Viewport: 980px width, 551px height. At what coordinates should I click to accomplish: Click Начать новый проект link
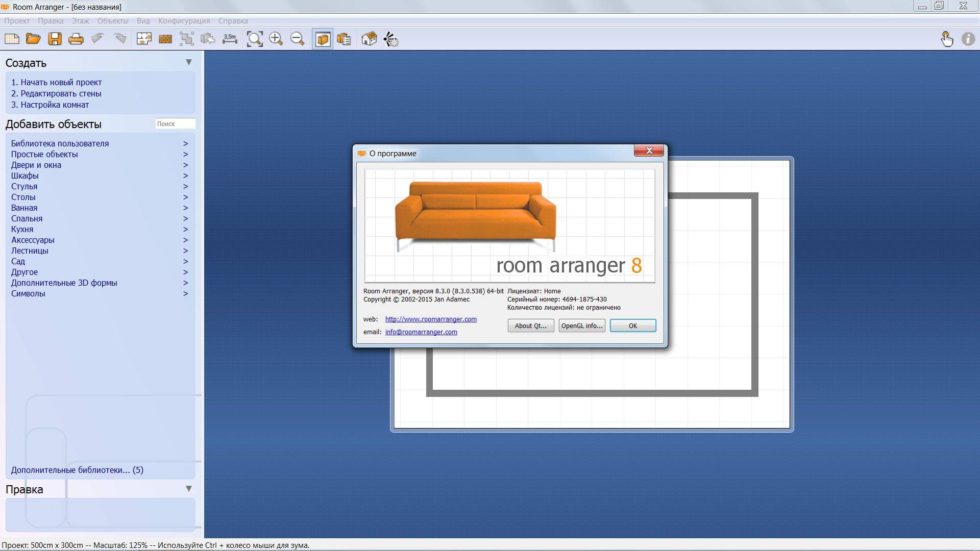(57, 82)
